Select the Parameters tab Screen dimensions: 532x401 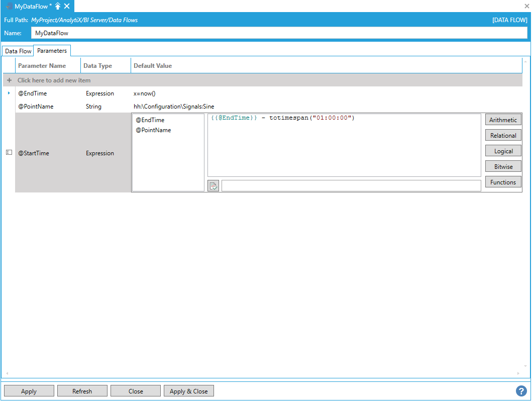[52, 51]
